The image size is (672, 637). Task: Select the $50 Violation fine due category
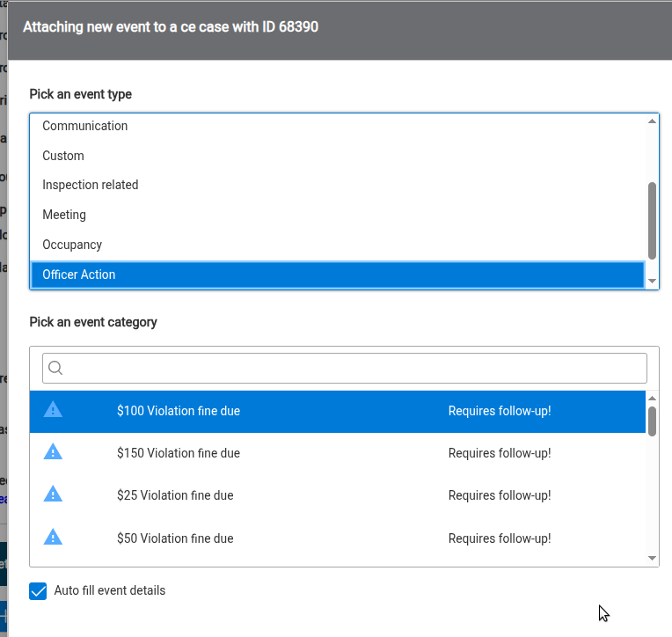[337, 538]
